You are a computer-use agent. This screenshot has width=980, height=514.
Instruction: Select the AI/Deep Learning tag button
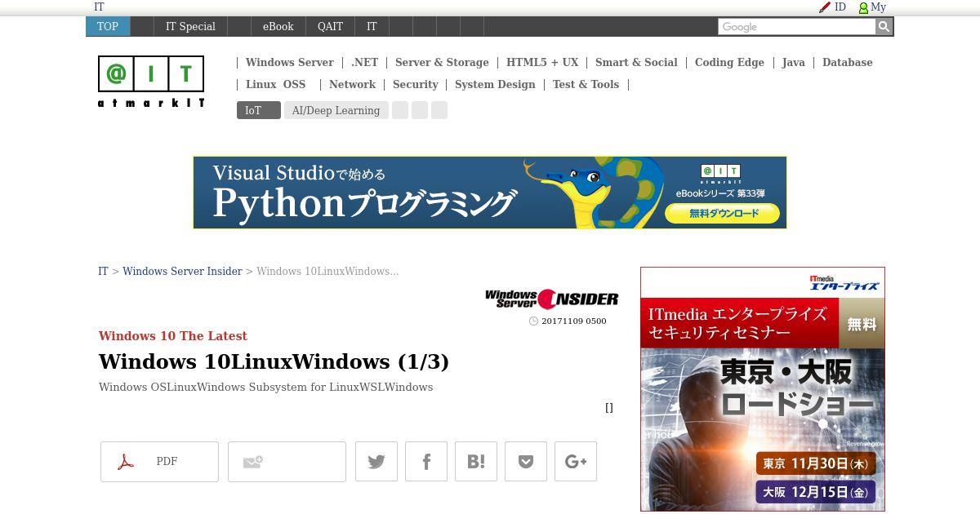pyautogui.click(x=336, y=110)
